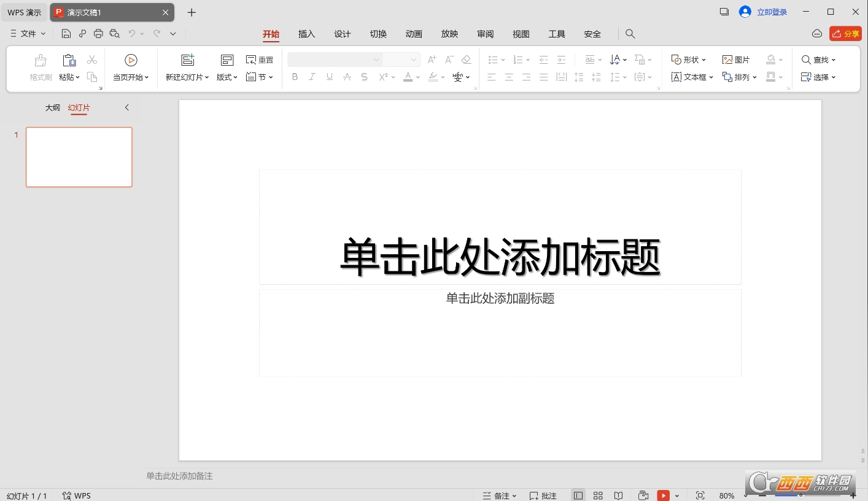Decrease indent level icon

543,60
